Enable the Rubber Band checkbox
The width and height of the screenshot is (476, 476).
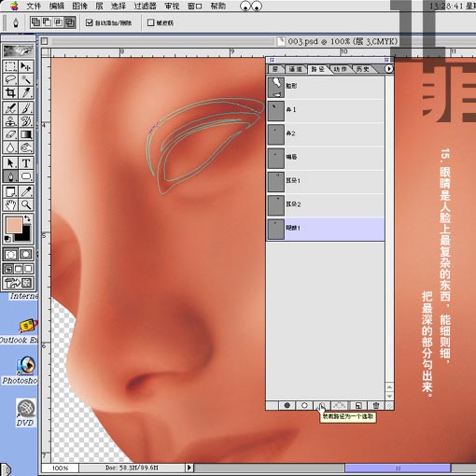pos(150,22)
